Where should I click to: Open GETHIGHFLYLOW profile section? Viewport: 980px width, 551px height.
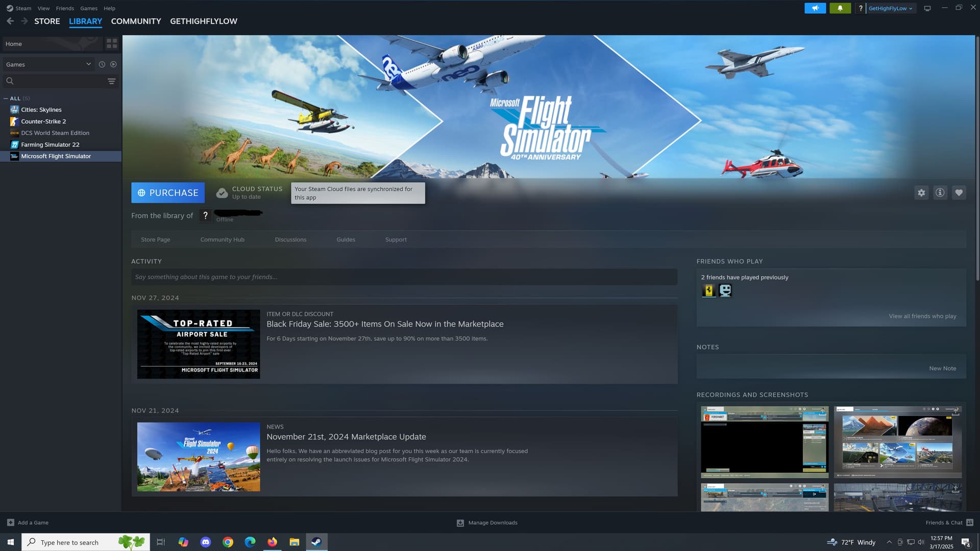click(204, 21)
